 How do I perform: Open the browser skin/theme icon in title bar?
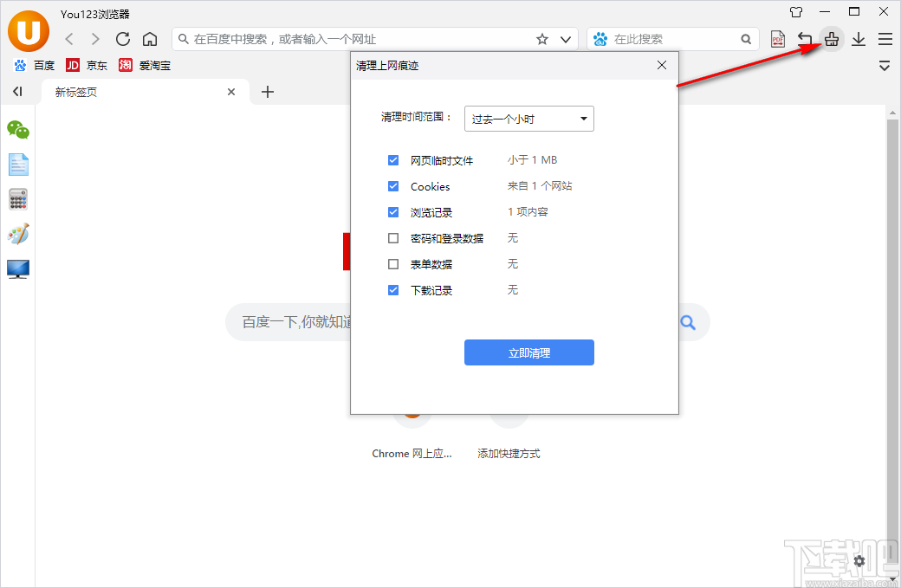pos(794,12)
